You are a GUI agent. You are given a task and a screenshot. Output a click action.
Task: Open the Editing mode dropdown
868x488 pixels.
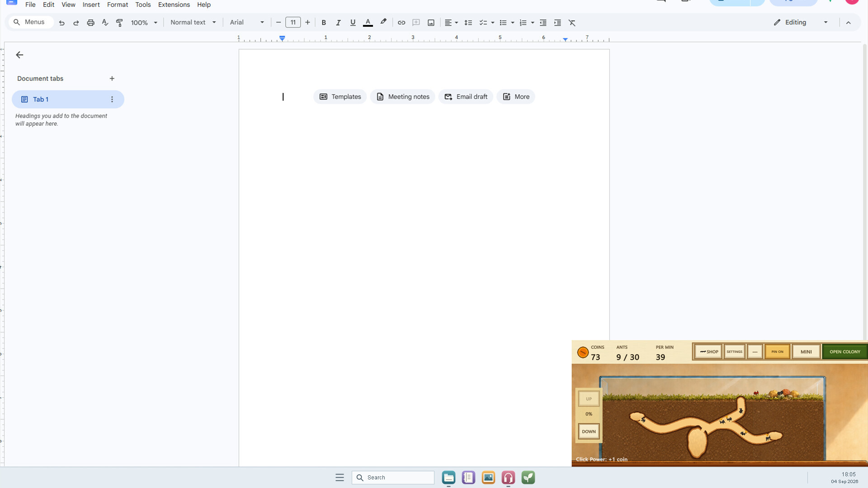pos(801,23)
